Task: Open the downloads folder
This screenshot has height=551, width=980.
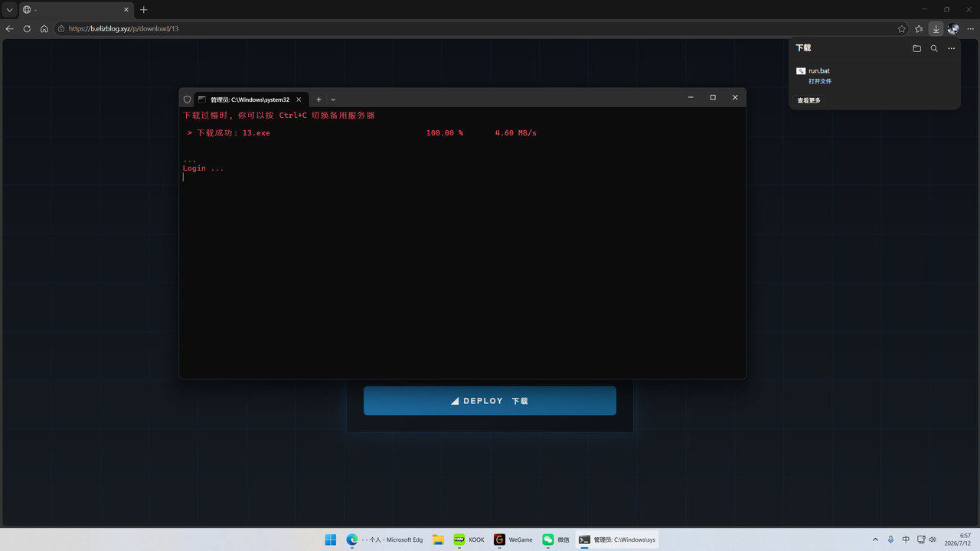Action: click(x=917, y=48)
